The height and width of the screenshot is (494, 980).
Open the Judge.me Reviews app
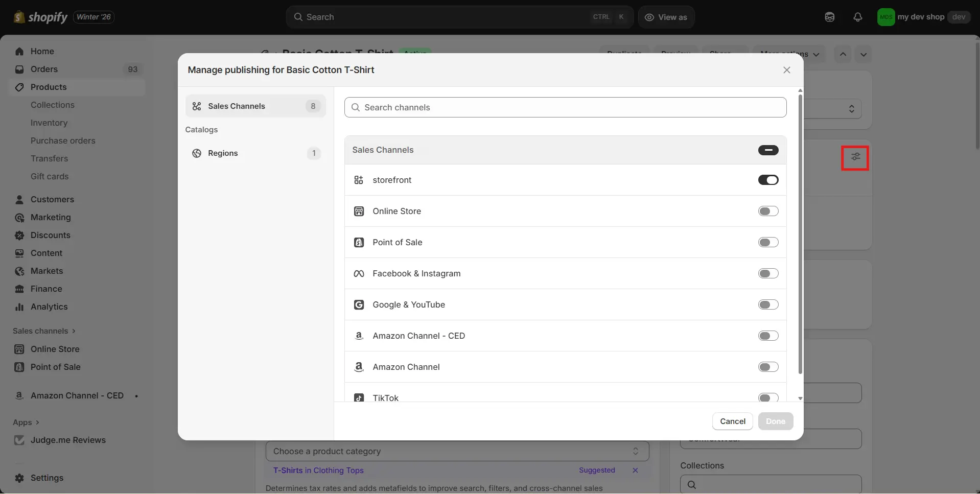pyautogui.click(x=68, y=440)
